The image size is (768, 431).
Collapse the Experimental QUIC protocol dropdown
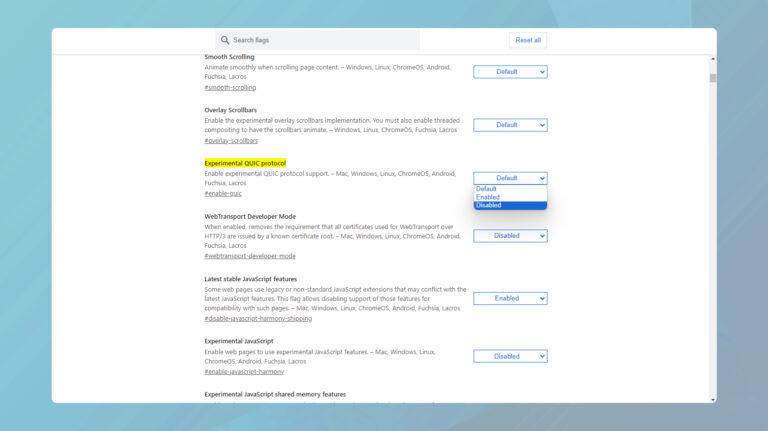(x=510, y=178)
